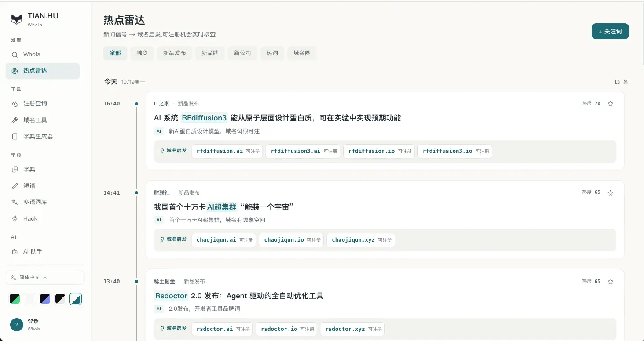Open 字典 sidebar entry

pyautogui.click(x=43, y=169)
